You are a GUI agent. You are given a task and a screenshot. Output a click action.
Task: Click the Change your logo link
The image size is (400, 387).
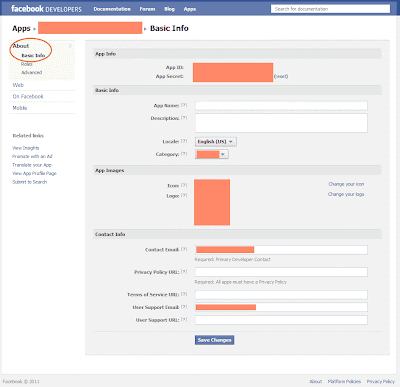coord(346,194)
